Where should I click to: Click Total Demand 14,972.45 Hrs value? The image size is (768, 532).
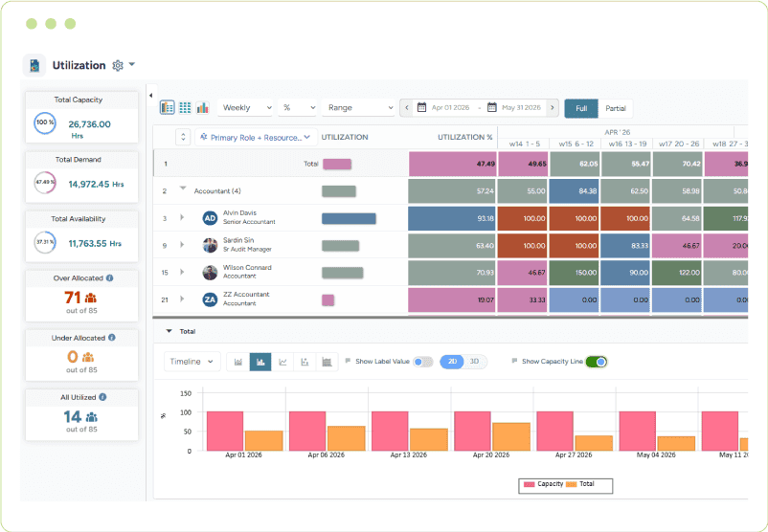96,184
